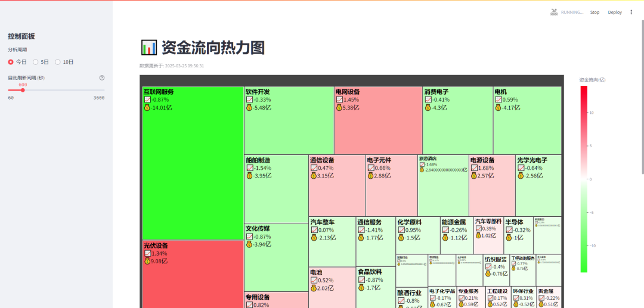Select the 电子化学品 treemap block
Image resolution: width=644 pixels, height=308 pixels.
point(442,297)
